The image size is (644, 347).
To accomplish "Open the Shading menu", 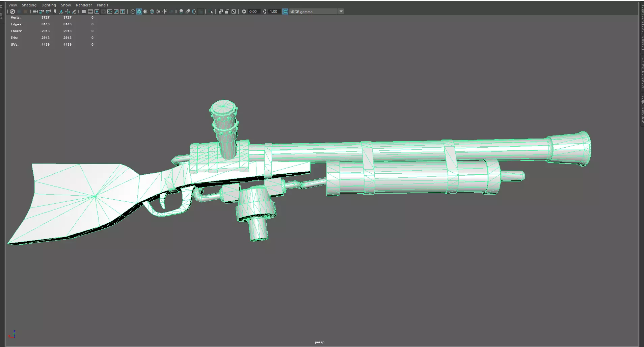I will click(x=29, y=5).
